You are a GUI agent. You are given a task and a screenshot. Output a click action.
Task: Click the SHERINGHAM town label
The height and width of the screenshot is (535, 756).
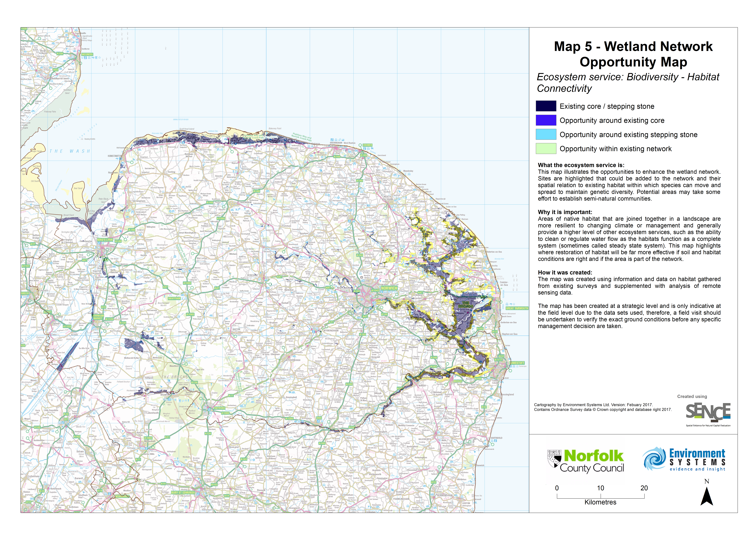coord(336,143)
